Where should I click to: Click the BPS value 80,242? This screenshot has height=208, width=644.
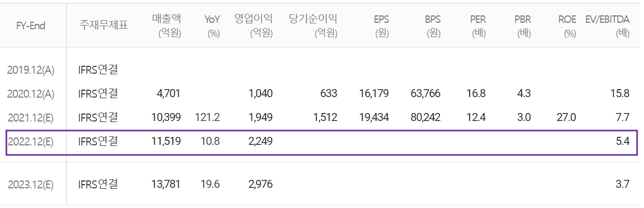[425, 117]
